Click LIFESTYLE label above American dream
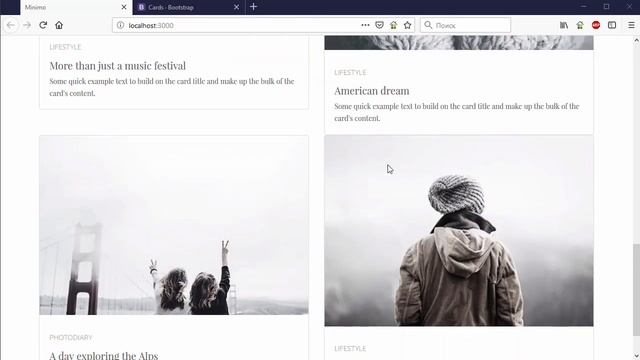This screenshot has height=360, width=640. [350, 73]
